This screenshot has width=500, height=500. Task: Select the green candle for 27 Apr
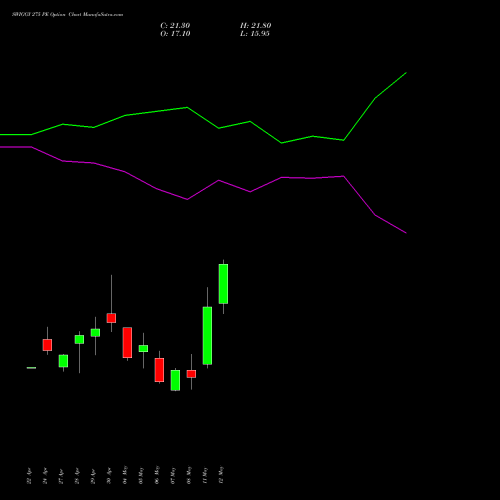click(x=63, y=361)
